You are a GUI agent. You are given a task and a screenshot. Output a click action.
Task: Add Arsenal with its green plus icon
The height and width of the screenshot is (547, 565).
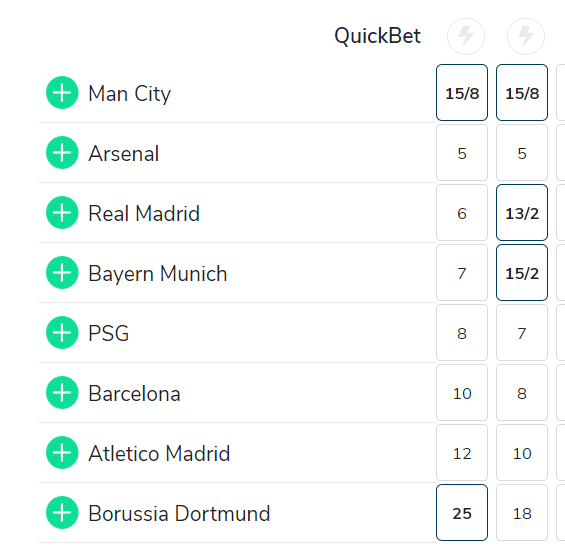click(62, 152)
